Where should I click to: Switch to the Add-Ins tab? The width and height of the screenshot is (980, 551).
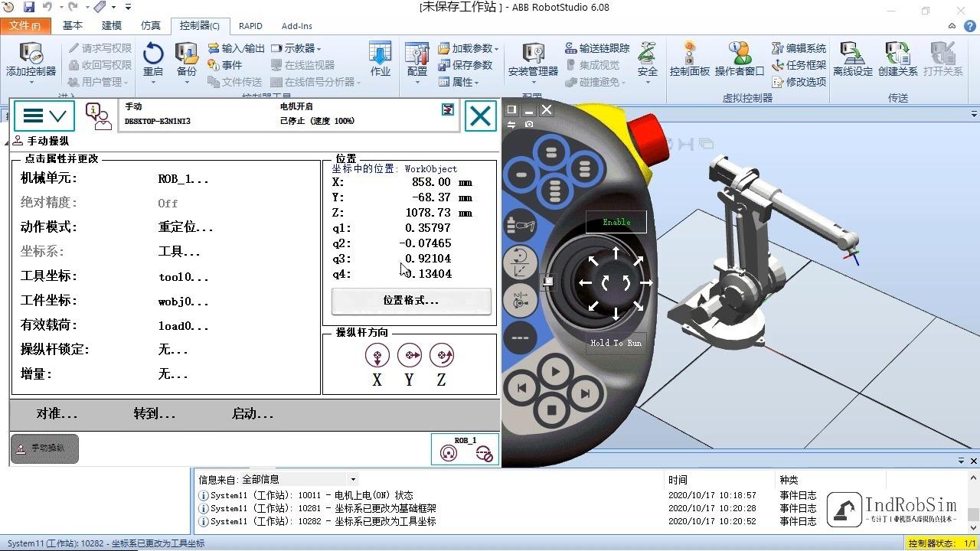pos(296,25)
